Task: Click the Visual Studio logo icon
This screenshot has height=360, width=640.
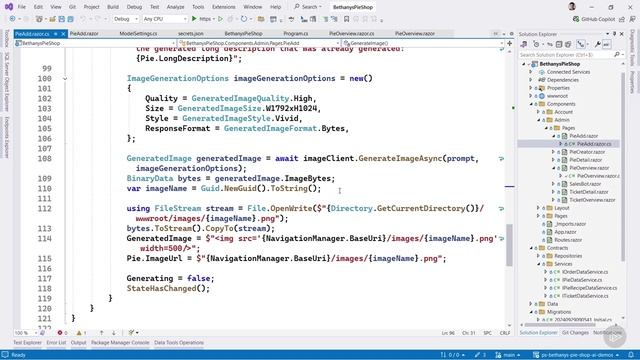Action: tap(8, 7)
